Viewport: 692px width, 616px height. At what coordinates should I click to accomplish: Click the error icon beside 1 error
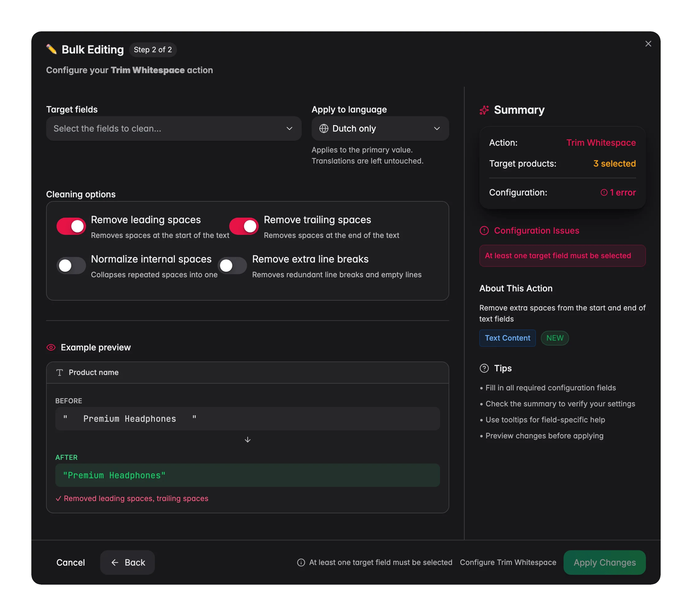(604, 192)
